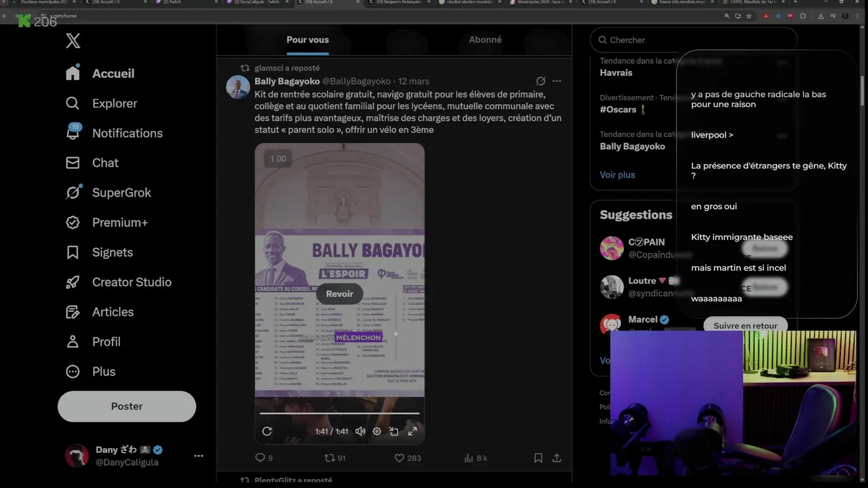Open the browser downloads icon
Screen dimensions: 868x488
(821, 16)
